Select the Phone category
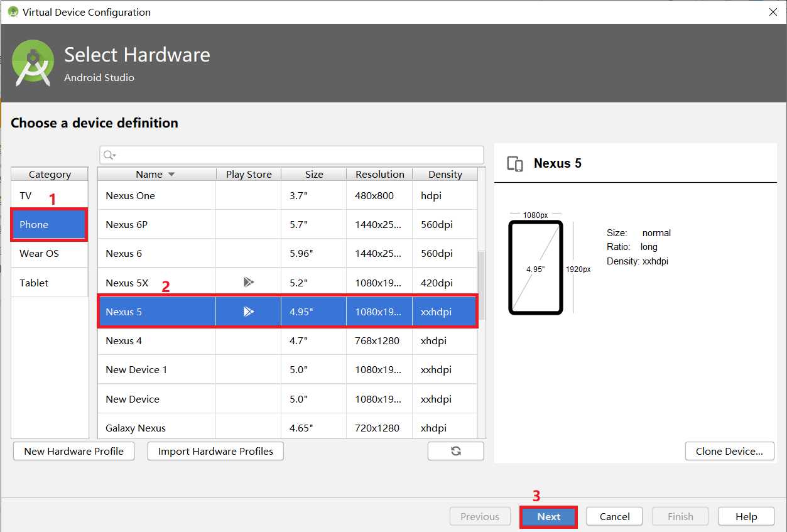The image size is (787, 532). [50, 225]
